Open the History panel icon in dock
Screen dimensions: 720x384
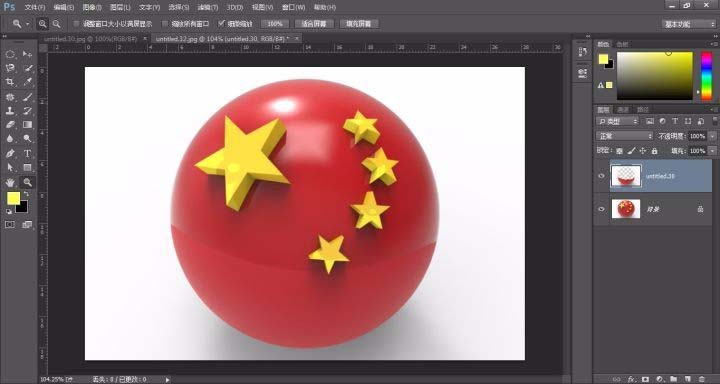coord(582,52)
